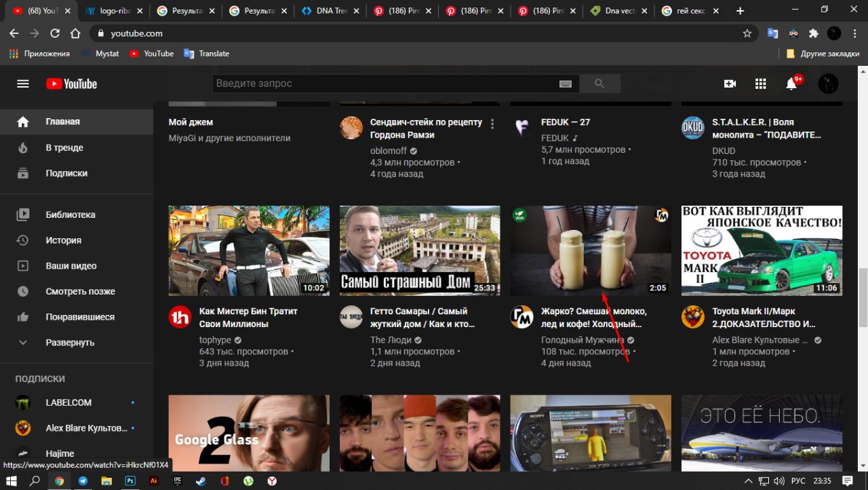The image size is (868, 490).
Task: Open options for Сэндвич-стейк video
Action: tap(492, 124)
